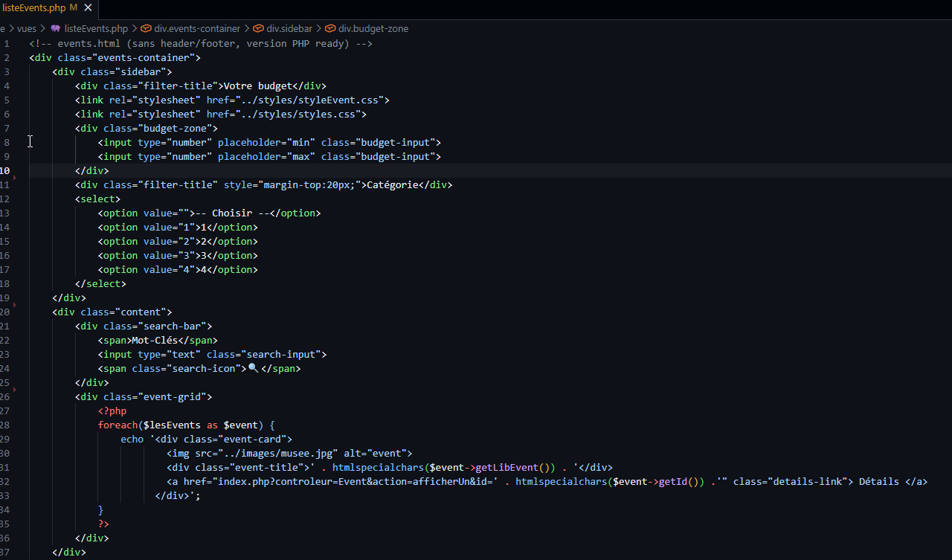Click the ../styles/styleEvent.css href path
Screen dimensions: 952x560
point(309,100)
